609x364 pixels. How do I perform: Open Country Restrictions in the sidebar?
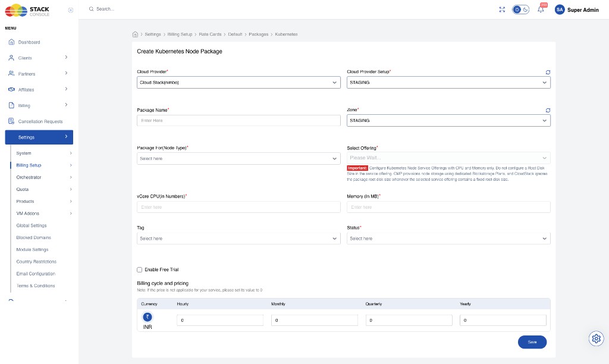pyautogui.click(x=36, y=262)
